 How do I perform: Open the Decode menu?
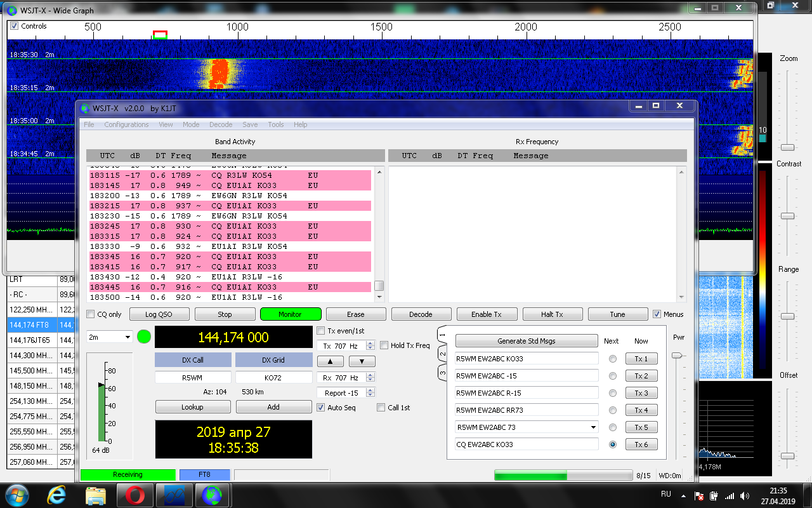[x=221, y=124]
